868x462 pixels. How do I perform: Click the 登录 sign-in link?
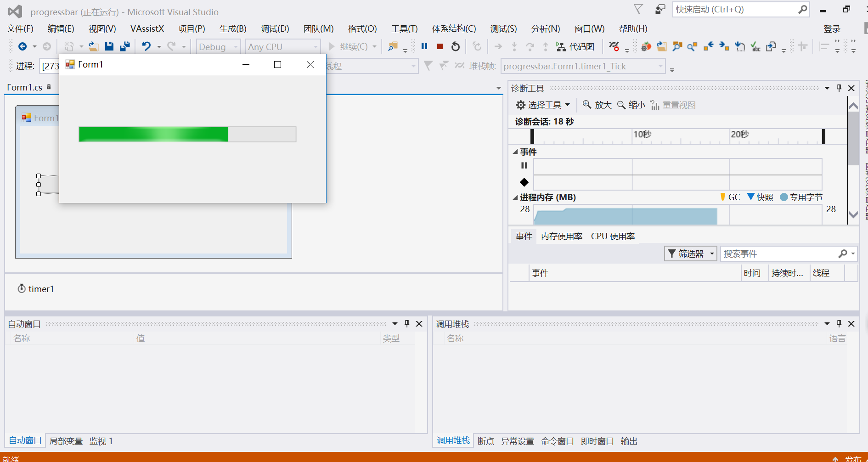[x=832, y=29]
